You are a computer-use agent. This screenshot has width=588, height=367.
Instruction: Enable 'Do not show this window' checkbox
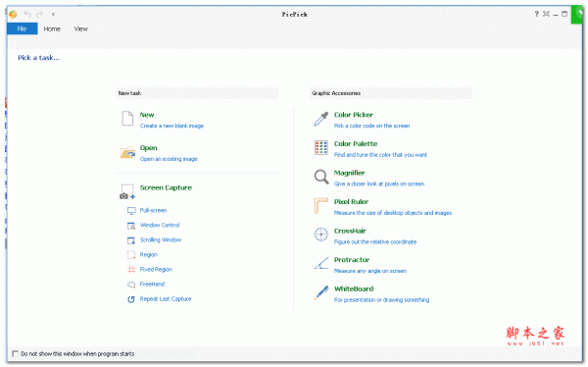tap(15, 354)
